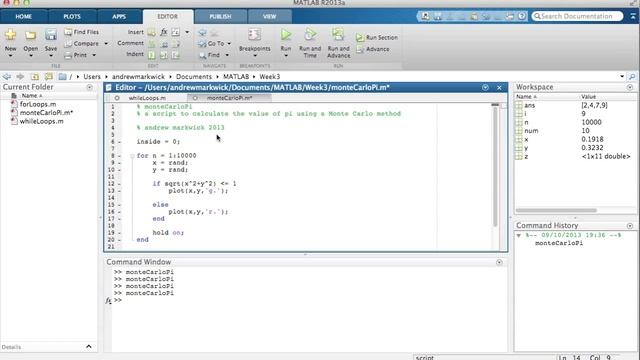The width and height of the screenshot is (640, 360).
Task: Select monteCarloPi.m* in Current Folder
Action: pos(47,113)
